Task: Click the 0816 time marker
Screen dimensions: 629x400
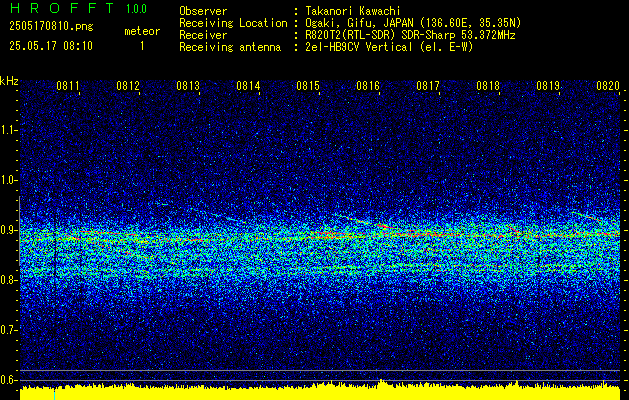Action: pyautogui.click(x=368, y=86)
